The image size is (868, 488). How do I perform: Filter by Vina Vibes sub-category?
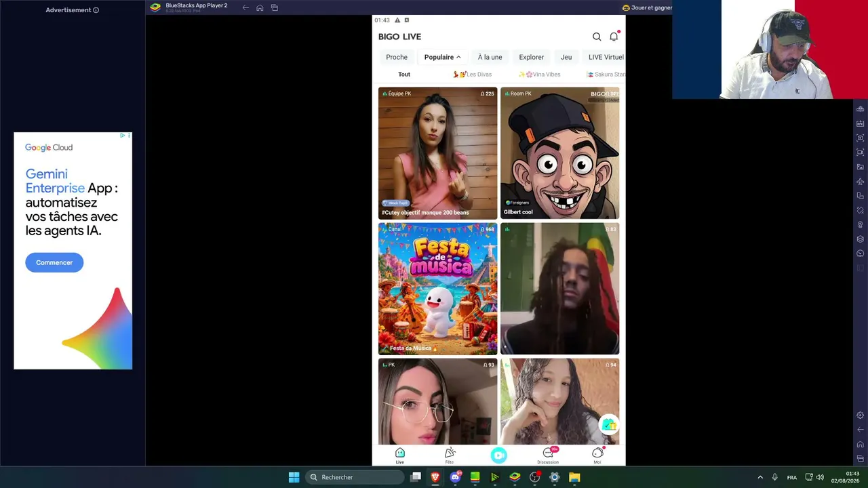(540, 75)
